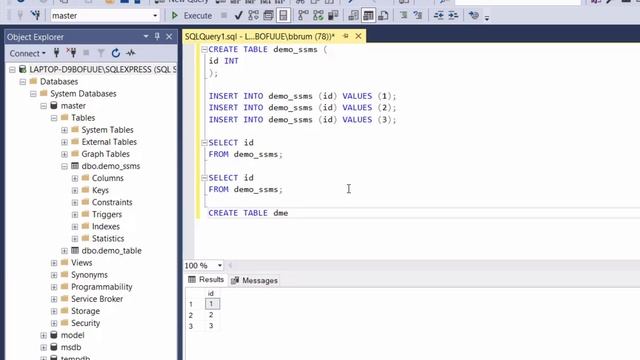Click Change Connection icon left of database dropdown
The image size is (640, 360).
[x=36, y=16]
